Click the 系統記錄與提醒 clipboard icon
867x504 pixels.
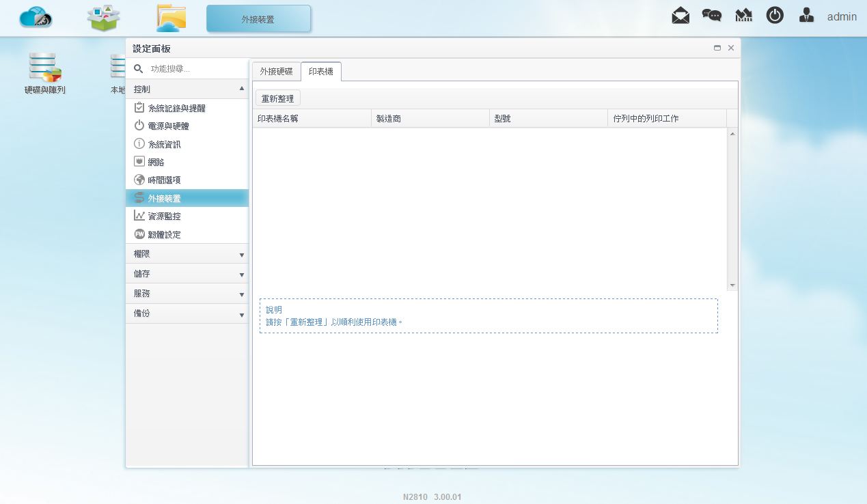coord(139,108)
